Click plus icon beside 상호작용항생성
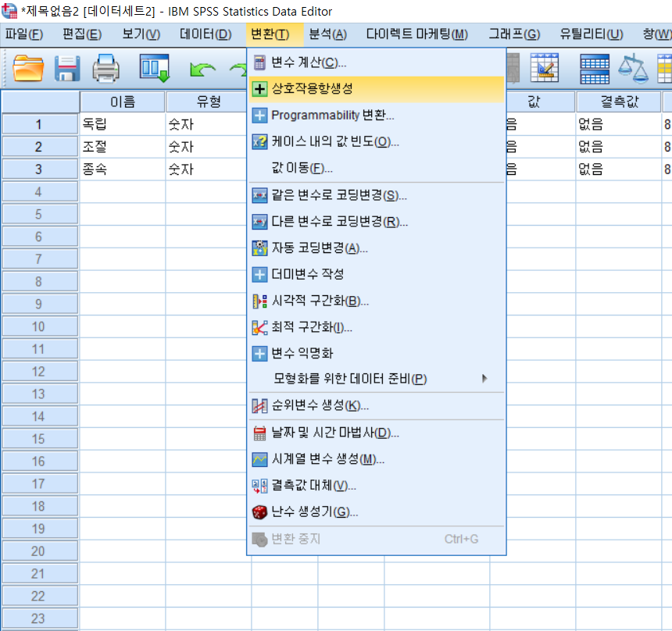This screenshot has height=631, width=672. coord(259,89)
